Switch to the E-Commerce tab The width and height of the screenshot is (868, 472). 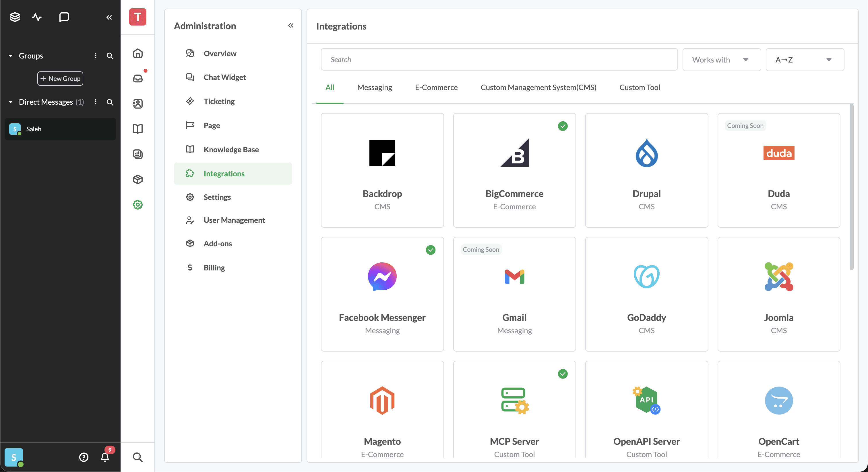pyautogui.click(x=436, y=87)
